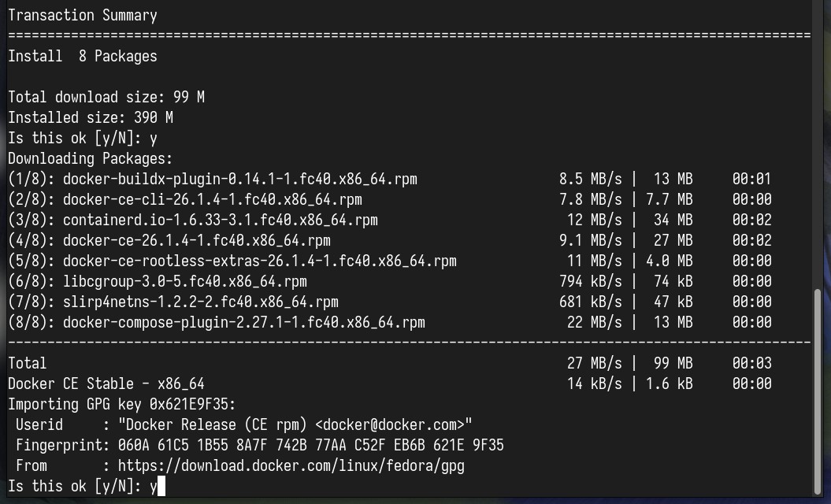Viewport: 831px width, 504px height.
Task: Click the docker-ce-cli package filename
Action: 212,200
